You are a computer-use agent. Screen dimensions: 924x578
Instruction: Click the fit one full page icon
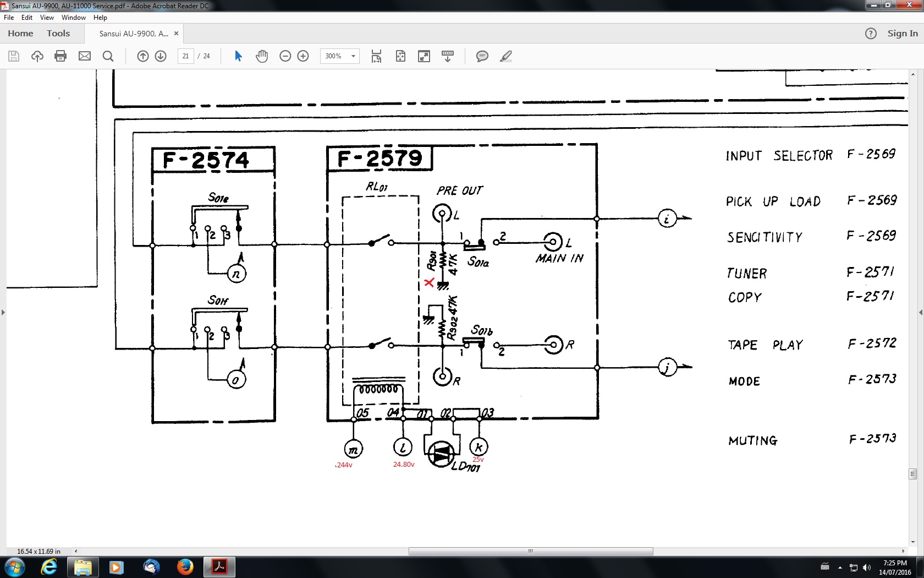tap(400, 56)
